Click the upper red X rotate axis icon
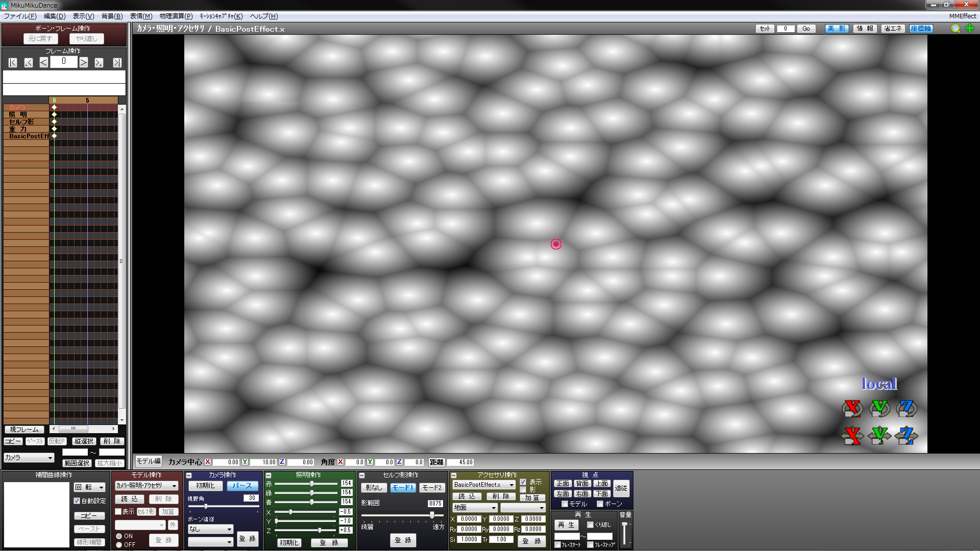The height and width of the screenshot is (551, 980). click(852, 408)
